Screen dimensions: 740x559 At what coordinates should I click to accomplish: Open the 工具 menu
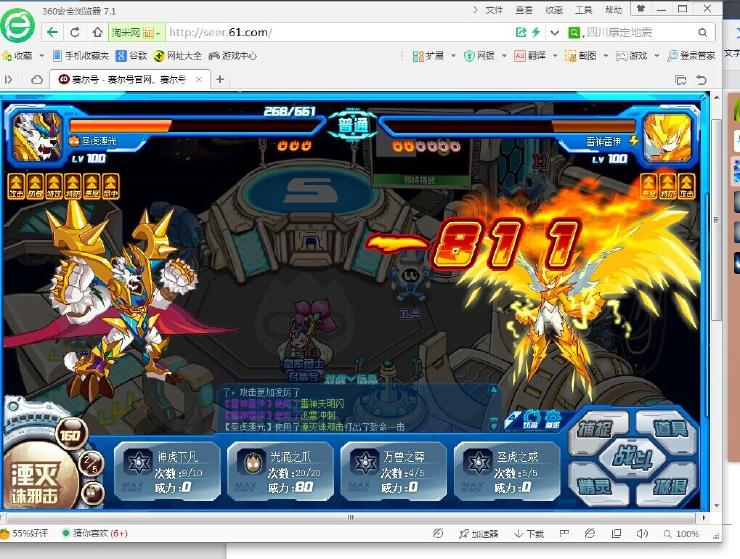[x=583, y=10]
